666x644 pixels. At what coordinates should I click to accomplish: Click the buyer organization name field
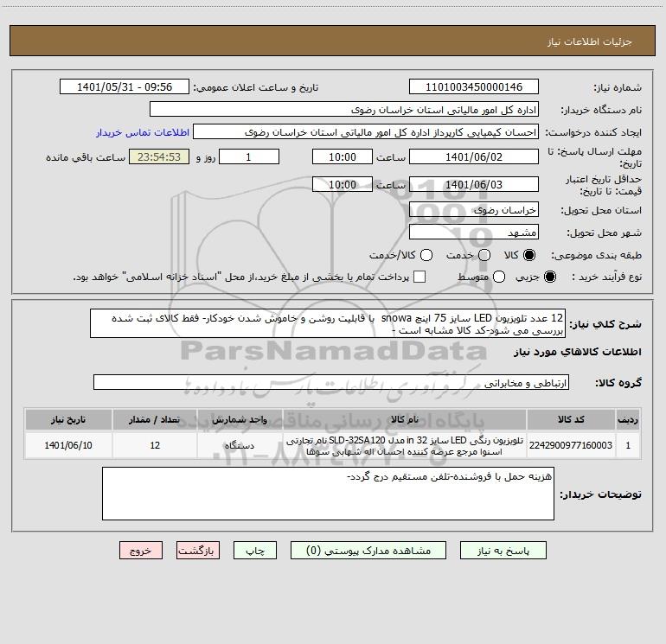tap(344, 110)
